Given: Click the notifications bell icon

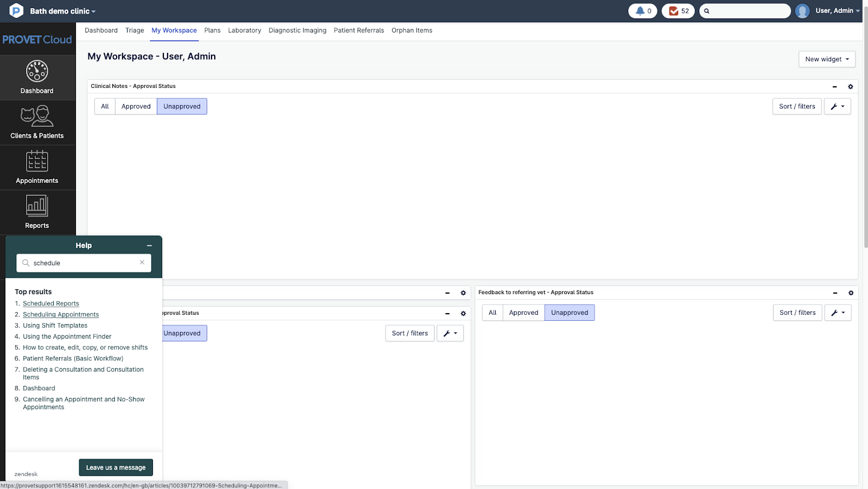Looking at the screenshot, I should pos(642,11).
